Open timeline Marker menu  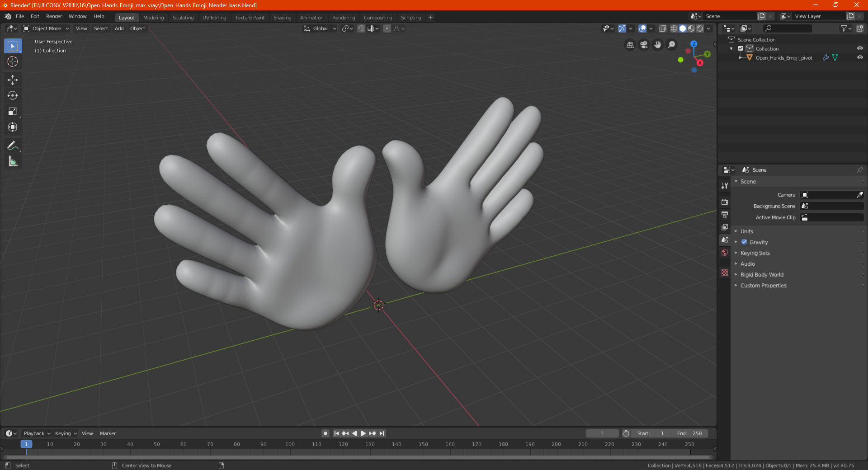pyautogui.click(x=108, y=433)
